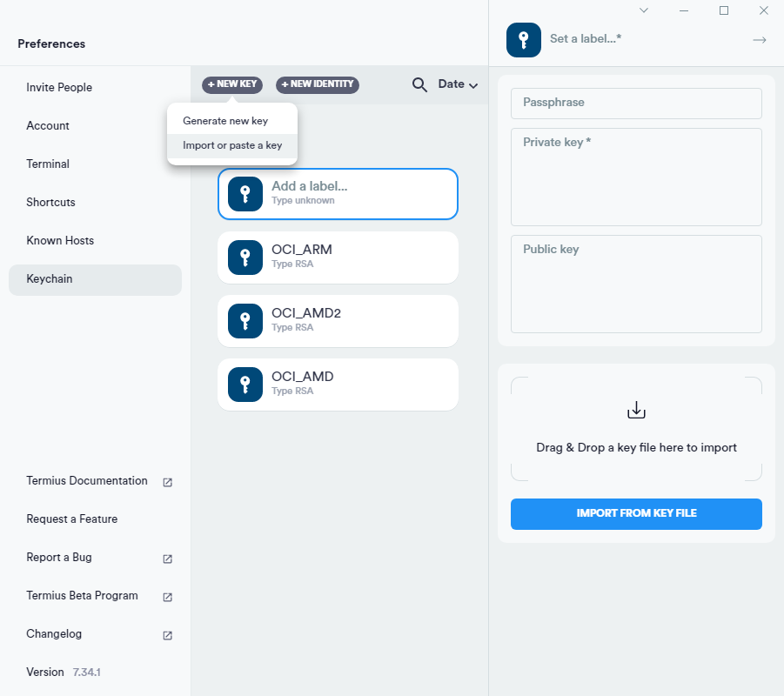Select the OCI_AMD2 key entry

(338, 321)
